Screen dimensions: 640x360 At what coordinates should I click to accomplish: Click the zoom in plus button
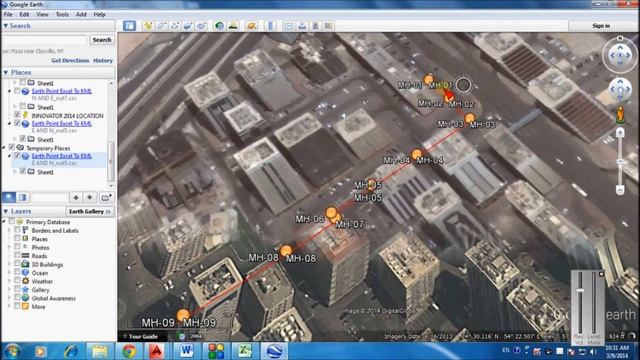click(x=620, y=133)
